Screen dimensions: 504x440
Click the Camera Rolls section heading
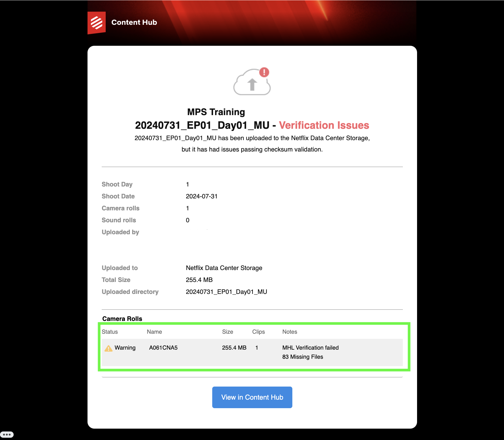tap(122, 319)
